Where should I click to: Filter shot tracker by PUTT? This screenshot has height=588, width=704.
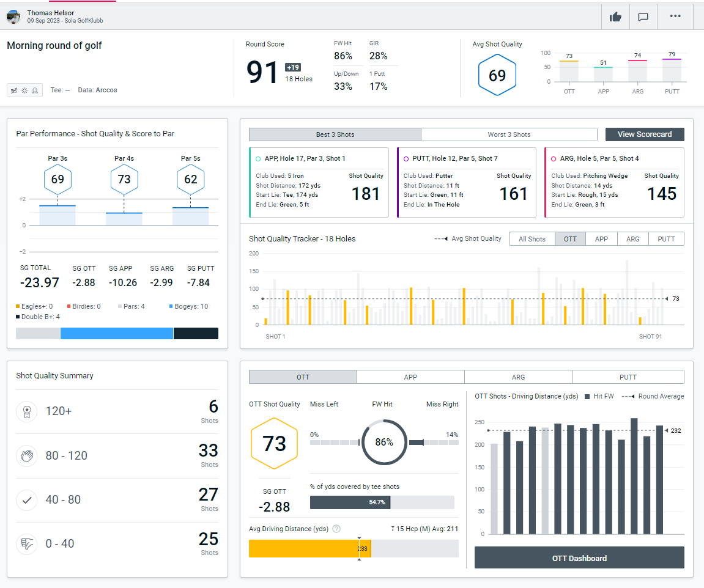666,239
